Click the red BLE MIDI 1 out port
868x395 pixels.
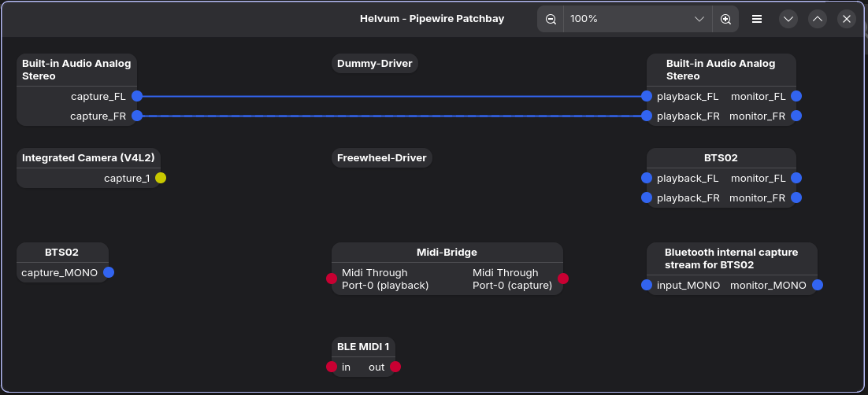pyautogui.click(x=395, y=367)
